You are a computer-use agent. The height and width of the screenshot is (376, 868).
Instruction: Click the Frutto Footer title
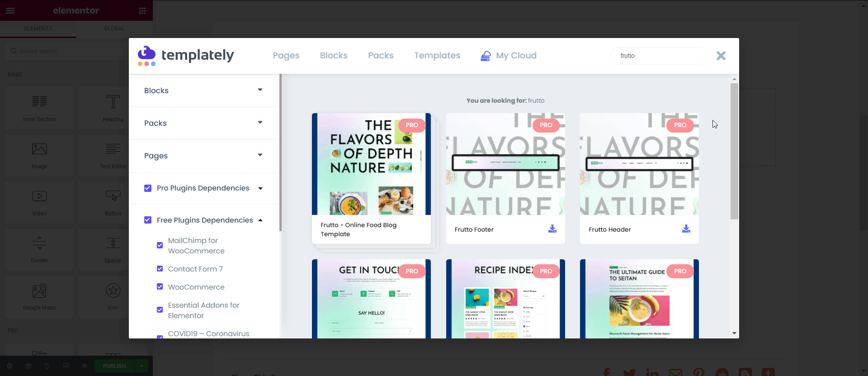point(474,229)
